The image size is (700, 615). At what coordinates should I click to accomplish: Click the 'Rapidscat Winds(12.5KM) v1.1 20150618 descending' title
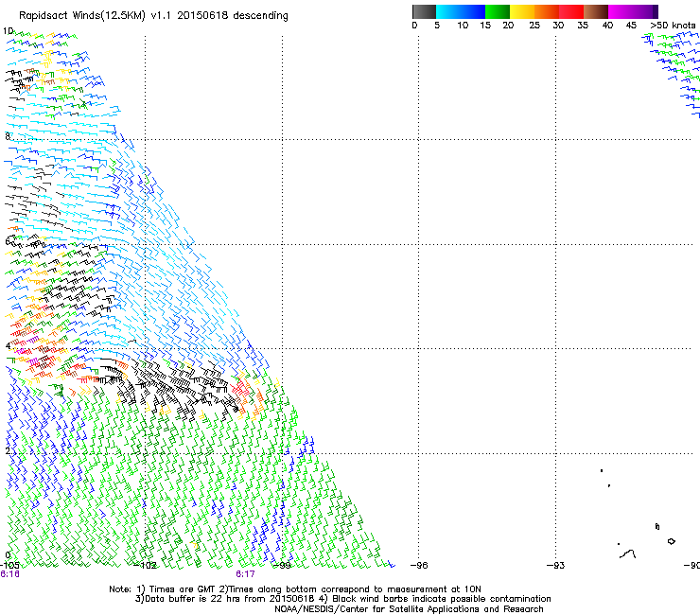coord(153,16)
